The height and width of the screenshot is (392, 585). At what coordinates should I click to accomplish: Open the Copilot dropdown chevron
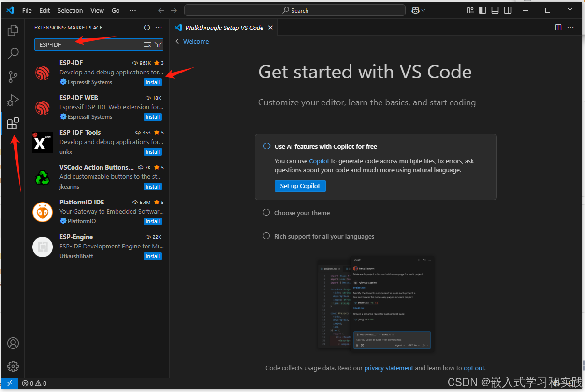(x=424, y=10)
